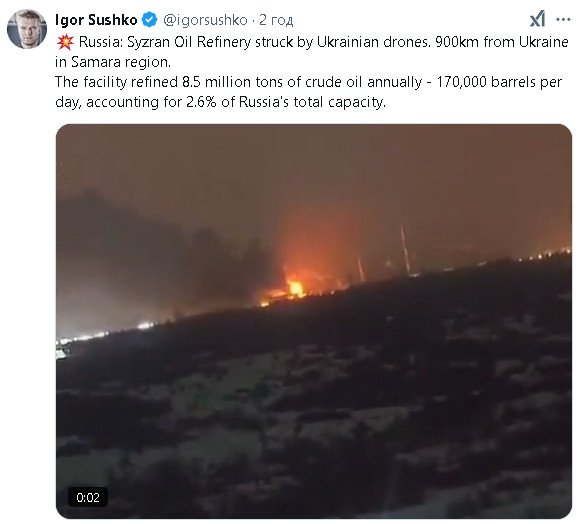This screenshot has width=583, height=524.
Task: Open the @igorsushko handle link
Action: pos(205,20)
